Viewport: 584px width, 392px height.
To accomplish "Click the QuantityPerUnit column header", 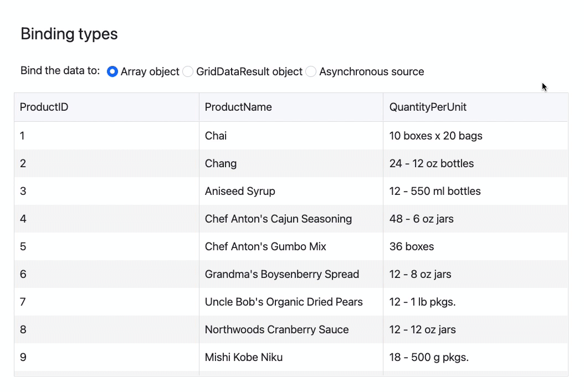I will [x=428, y=107].
